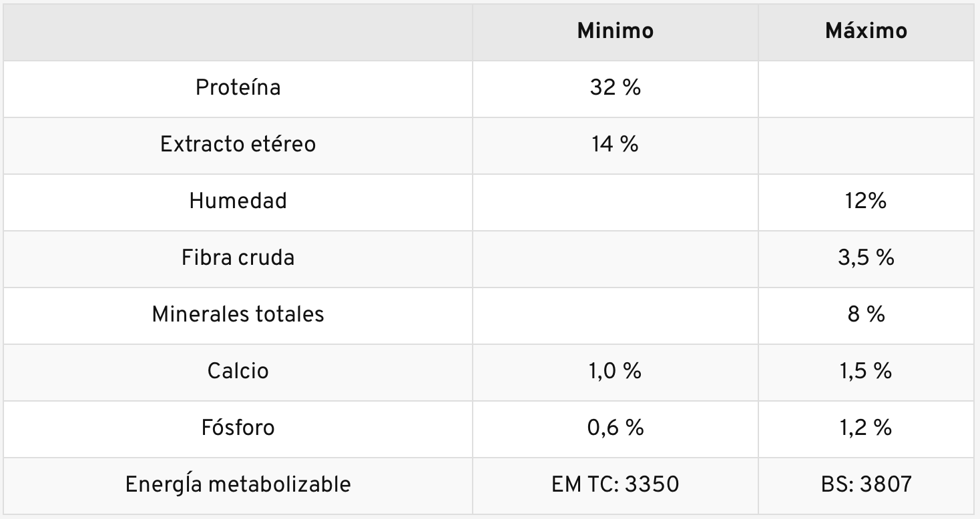Viewport: 980px width, 519px height.
Task: Select the Fósforo row label
Action: click(x=238, y=428)
